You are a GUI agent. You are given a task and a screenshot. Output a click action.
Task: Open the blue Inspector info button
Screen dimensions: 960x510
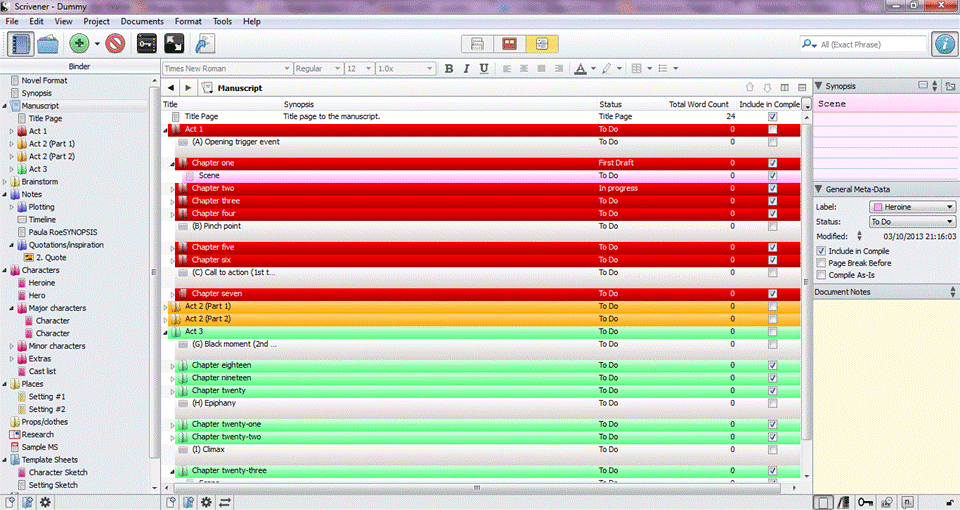942,44
